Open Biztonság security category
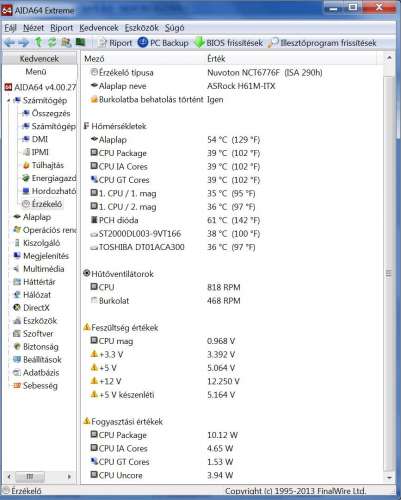The height and width of the screenshot is (500, 401). 36,347
